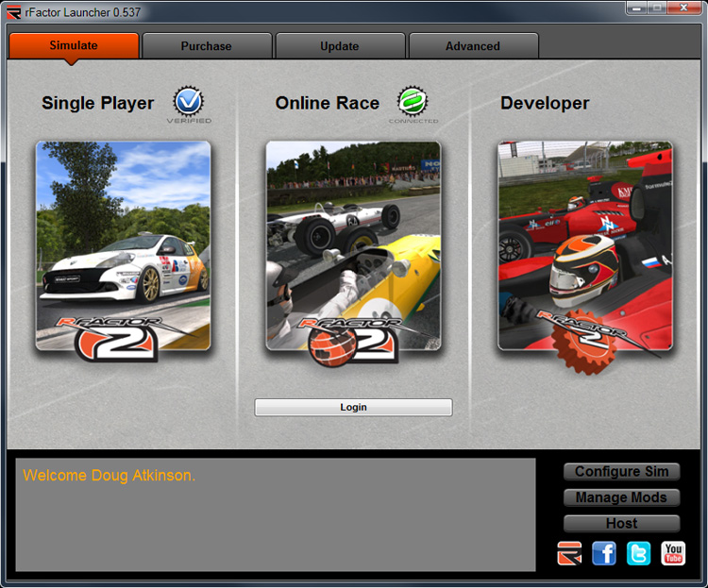Close the rFactor Launcher window
The image size is (708, 588).
[683, 8]
